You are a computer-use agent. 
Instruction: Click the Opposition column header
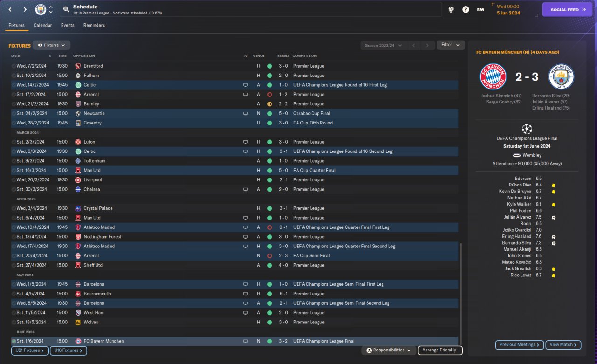[x=84, y=56]
